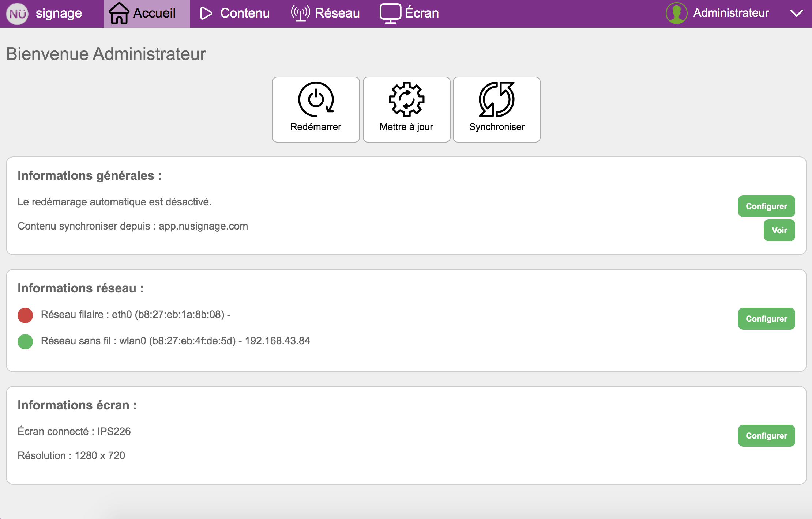Click the monitor icon for Écran
This screenshot has width=812, height=519.
390,14
